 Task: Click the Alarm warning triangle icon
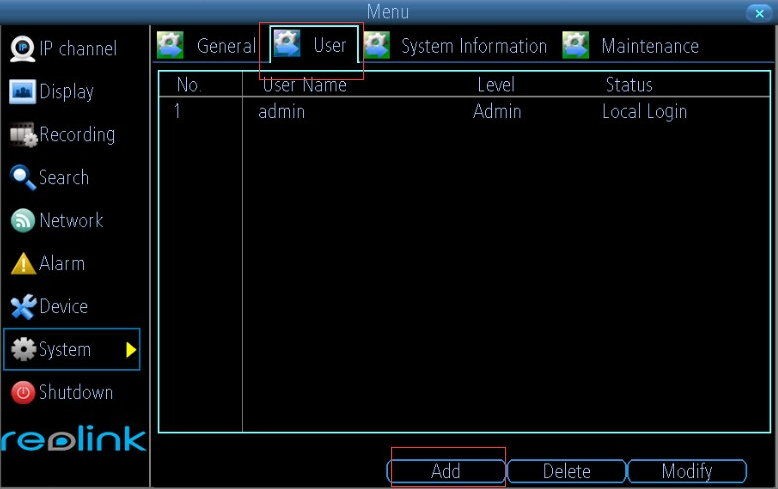pyautogui.click(x=22, y=264)
